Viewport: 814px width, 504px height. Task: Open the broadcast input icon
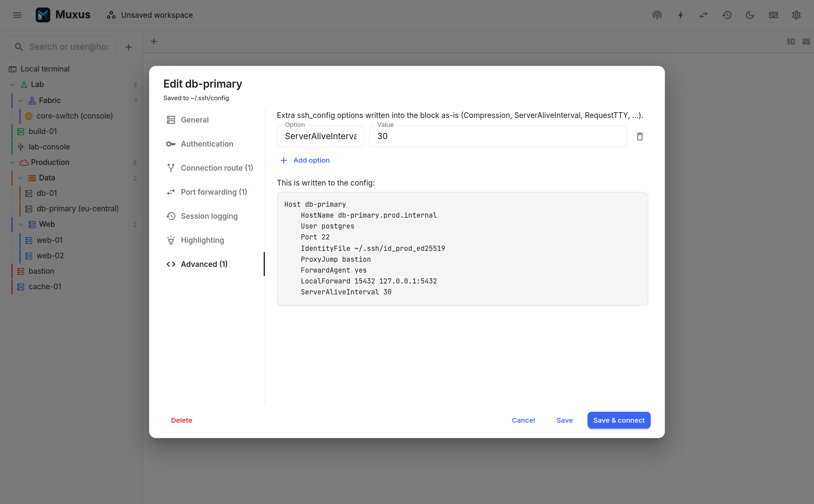[657, 15]
